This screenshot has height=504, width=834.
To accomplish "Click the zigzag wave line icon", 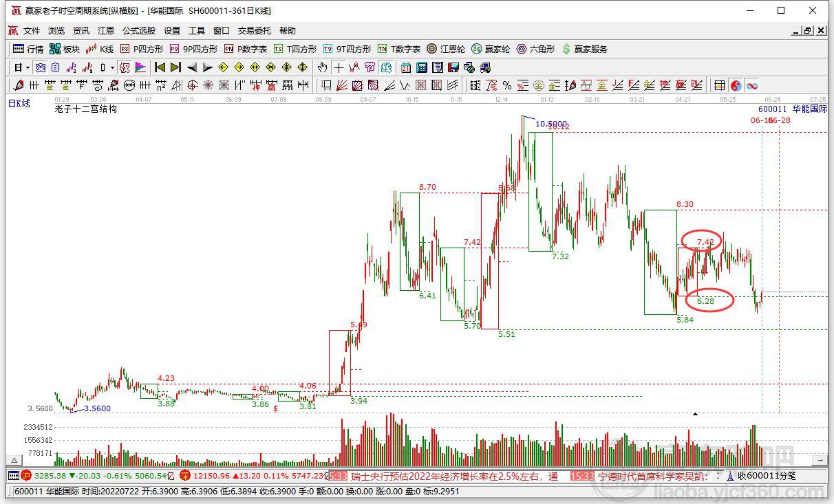I will point(405,85).
